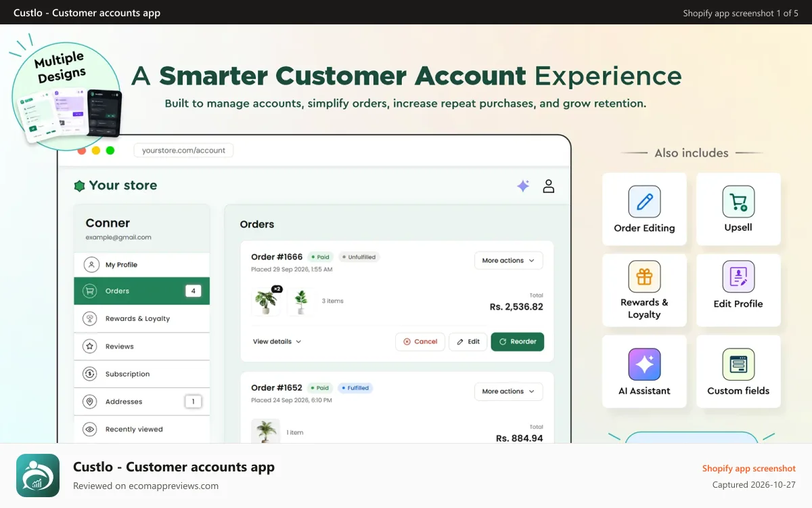Click the total Rs. 2,536.82
This screenshot has width=812, height=508.
click(x=516, y=307)
